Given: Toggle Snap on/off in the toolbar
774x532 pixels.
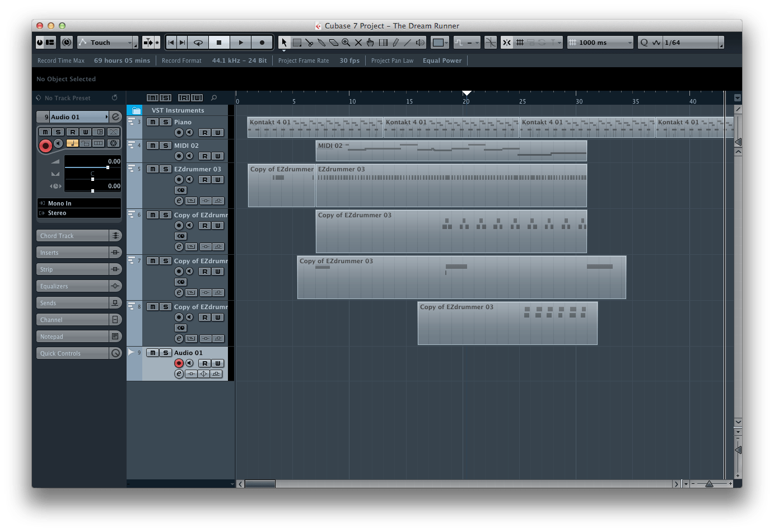Looking at the screenshot, I should pos(506,43).
